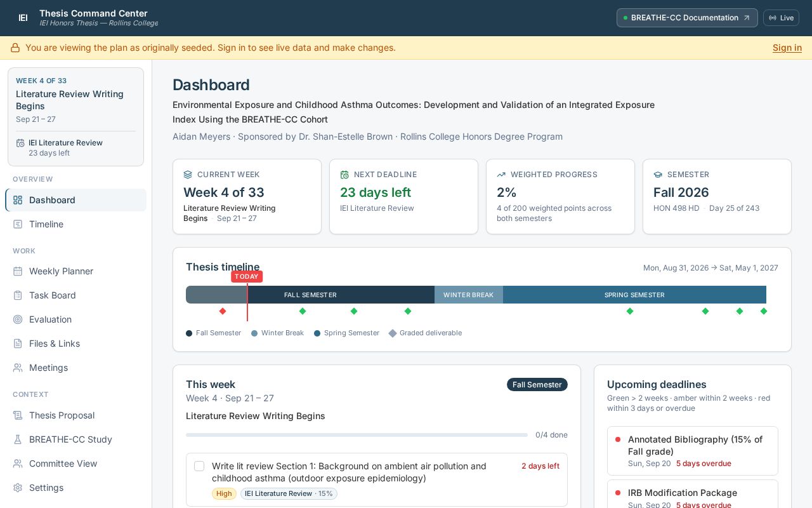Click the 23 days left deadline value
The width and height of the screenshot is (812, 508).
[x=376, y=192]
